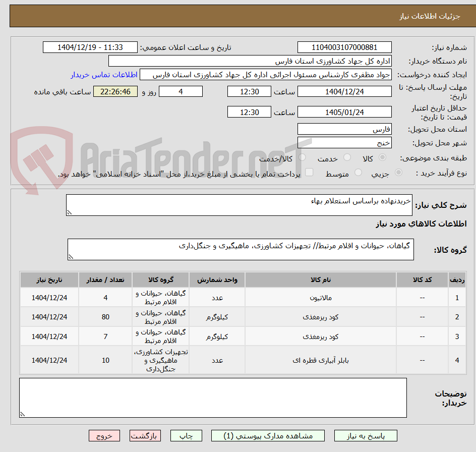Click the page title 'جزئیات اطلاعات نیاز'
The height and width of the screenshot is (452, 476).
[x=430, y=16]
